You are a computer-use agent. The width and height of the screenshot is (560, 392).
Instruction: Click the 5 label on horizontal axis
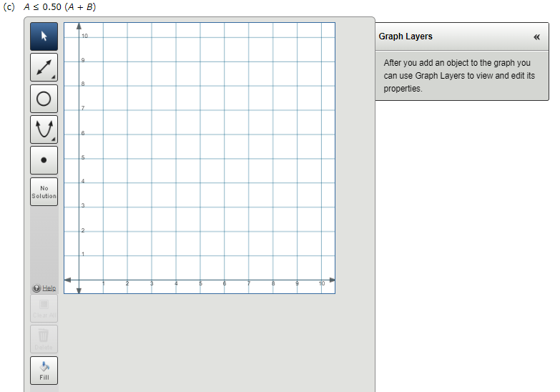(x=200, y=283)
